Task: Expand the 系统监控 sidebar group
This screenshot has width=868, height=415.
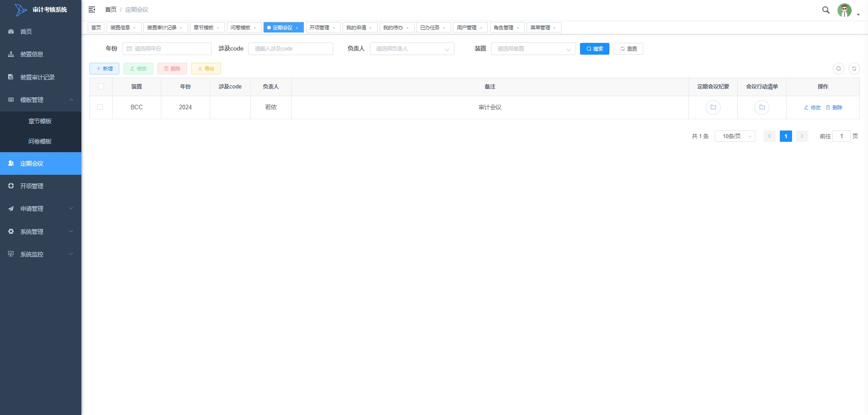Action: (x=41, y=254)
